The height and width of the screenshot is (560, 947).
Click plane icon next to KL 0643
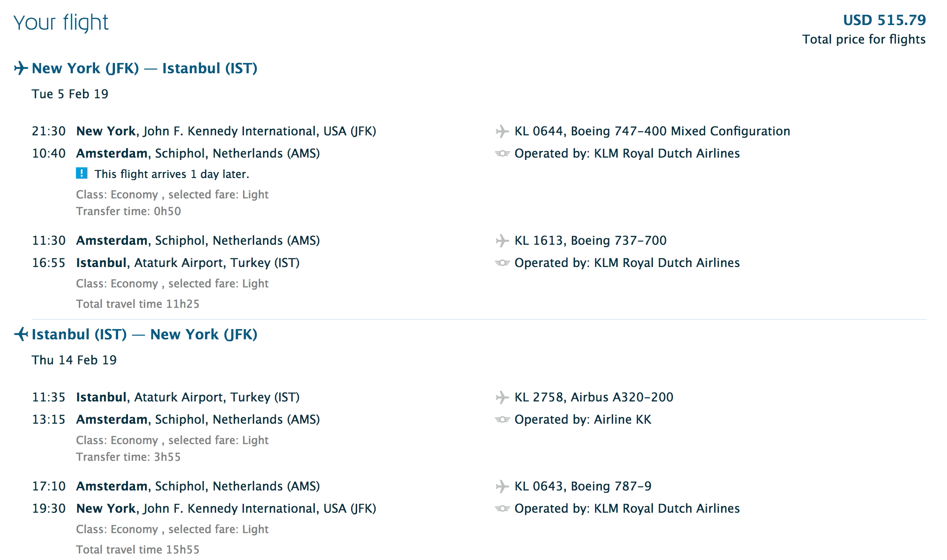502,486
